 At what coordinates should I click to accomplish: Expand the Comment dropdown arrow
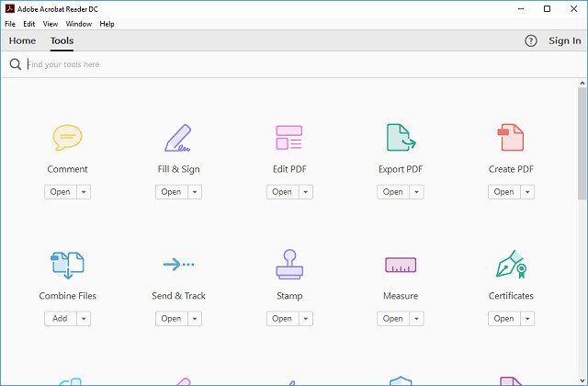click(x=84, y=192)
